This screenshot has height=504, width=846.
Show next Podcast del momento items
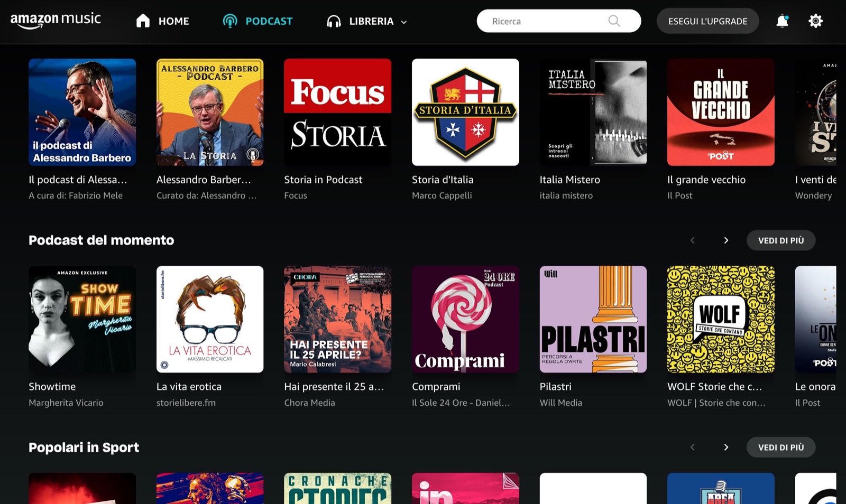coord(726,240)
